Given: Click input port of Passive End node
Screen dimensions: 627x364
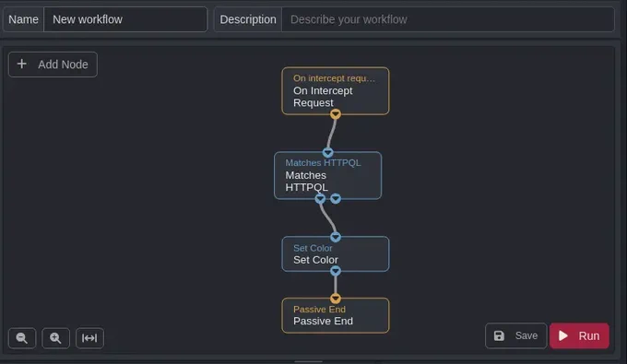Looking at the screenshot, I should point(336,299).
